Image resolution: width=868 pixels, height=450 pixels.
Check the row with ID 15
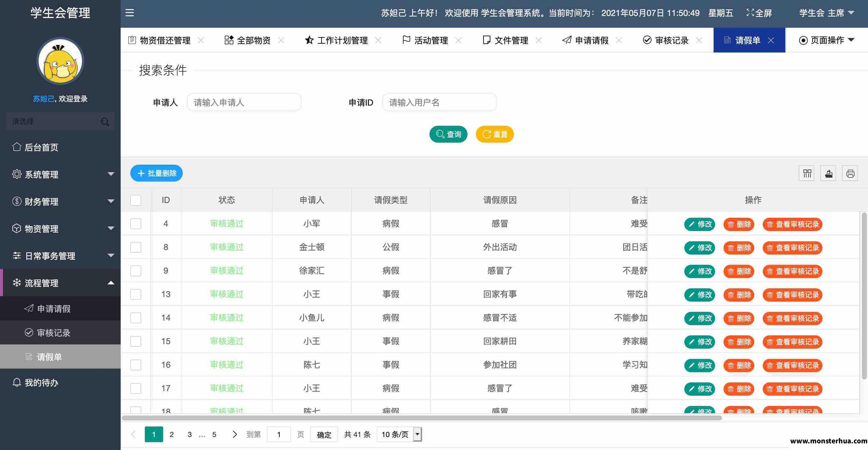coord(136,341)
